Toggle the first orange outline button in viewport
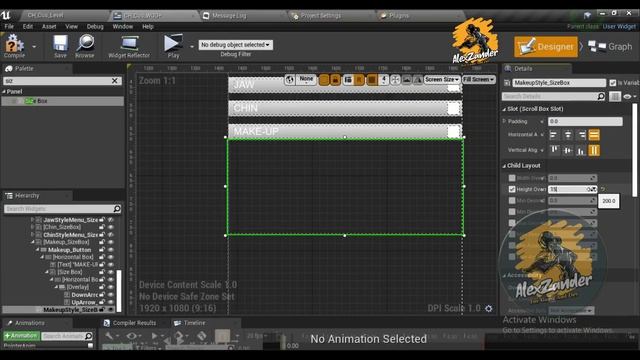The height and width of the screenshot is (360, 640). coord(324,80)
